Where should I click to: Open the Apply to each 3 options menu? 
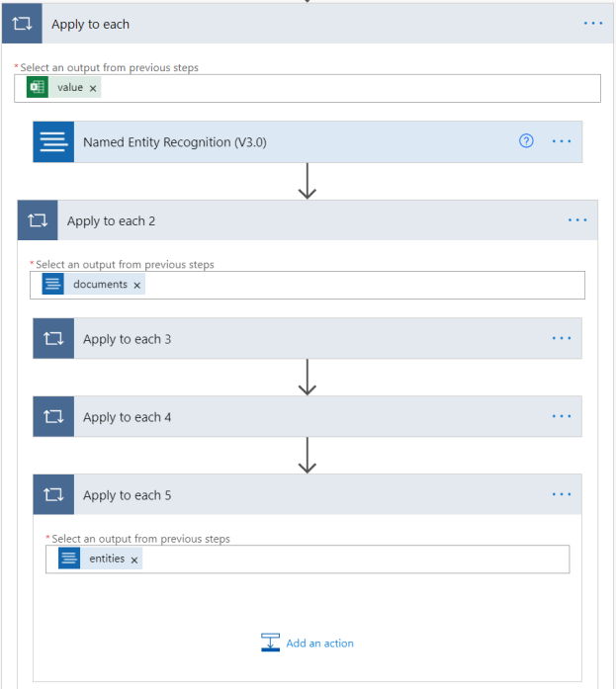562,338
